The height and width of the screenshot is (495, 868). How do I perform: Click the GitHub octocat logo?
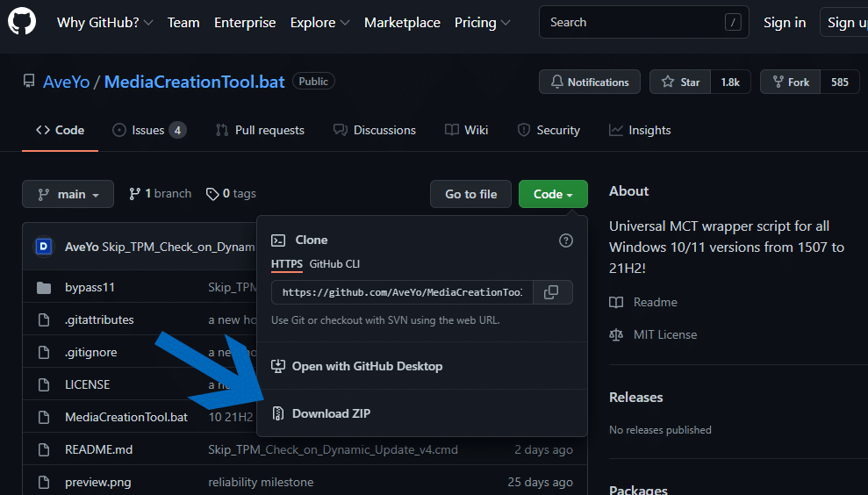[22, 21]
